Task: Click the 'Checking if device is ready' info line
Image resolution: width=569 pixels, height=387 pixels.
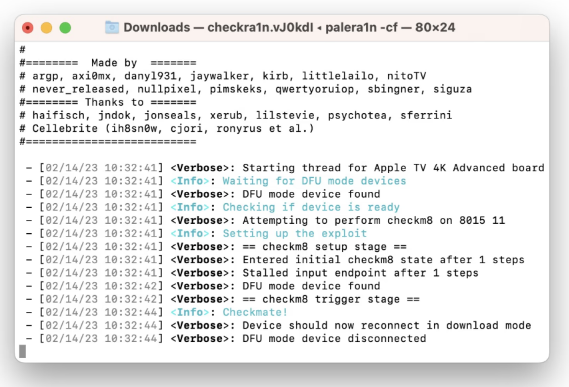Action: pyautogui.click(x=311, y=207)
